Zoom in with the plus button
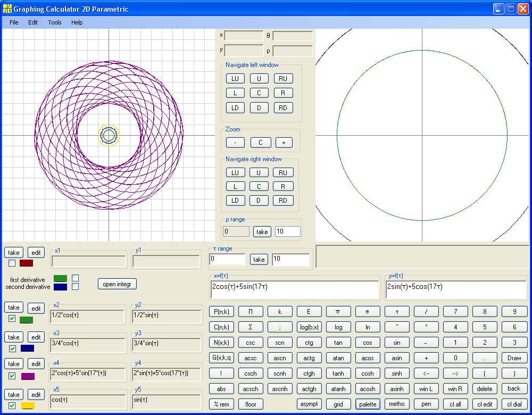The height and width of the screenshot is (415, 532). (x=284, y=143)
